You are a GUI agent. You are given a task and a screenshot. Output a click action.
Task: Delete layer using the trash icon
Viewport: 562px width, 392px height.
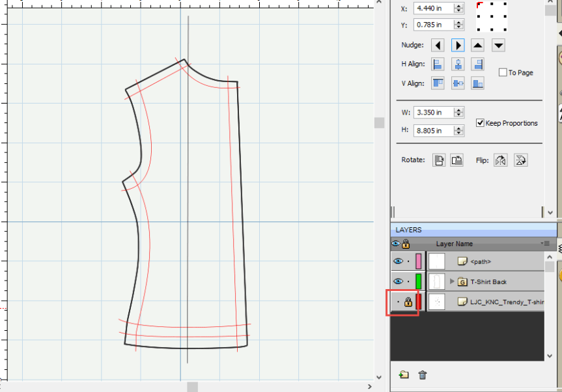pos(423,375)
